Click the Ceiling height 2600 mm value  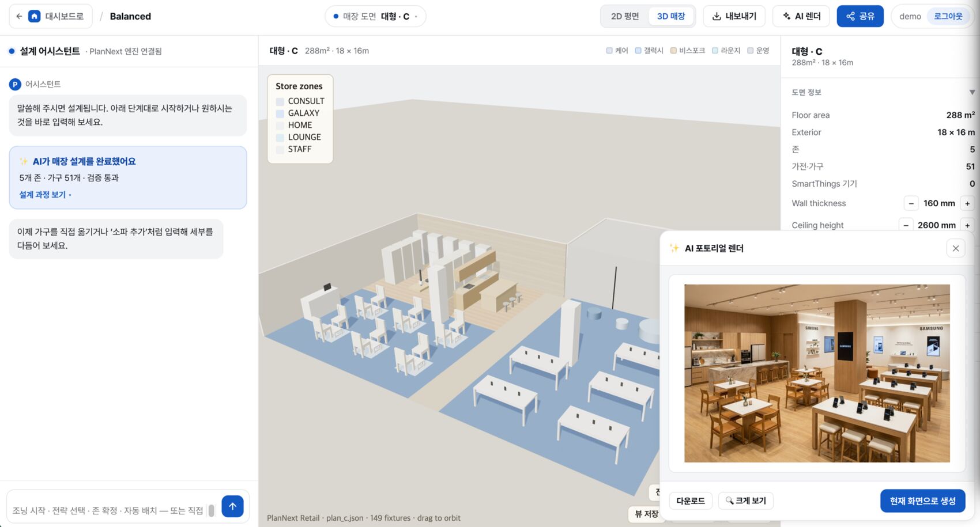[x=936, y=225]
